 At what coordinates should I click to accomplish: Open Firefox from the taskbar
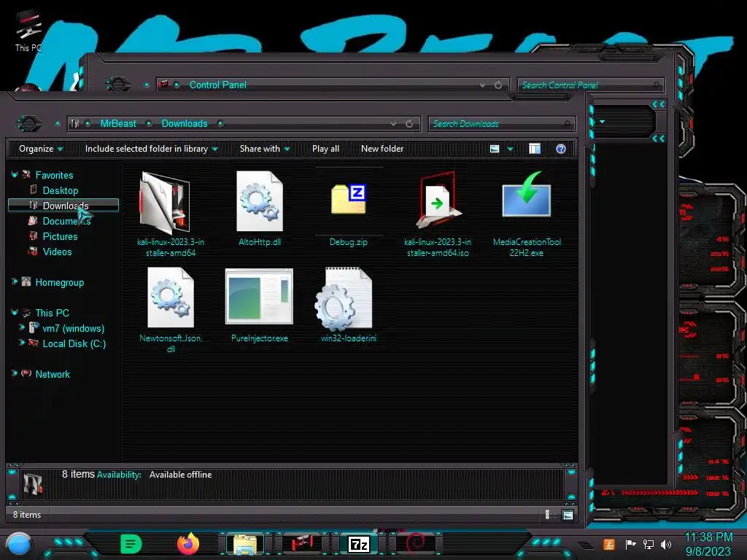(x=187, y=544)
